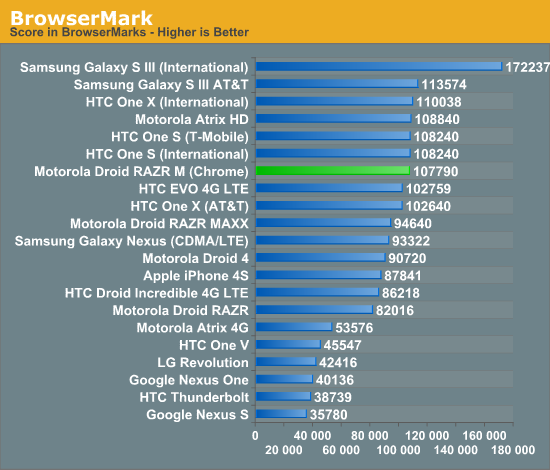Click the score value 107790
The width and height of the screenshot is (550, 470).
(x=435, y=172)
